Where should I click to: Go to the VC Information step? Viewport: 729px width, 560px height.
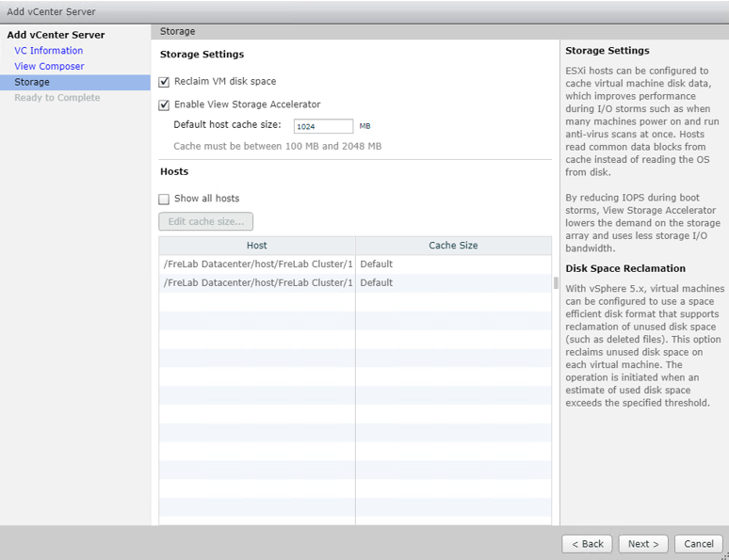[48, 51]
